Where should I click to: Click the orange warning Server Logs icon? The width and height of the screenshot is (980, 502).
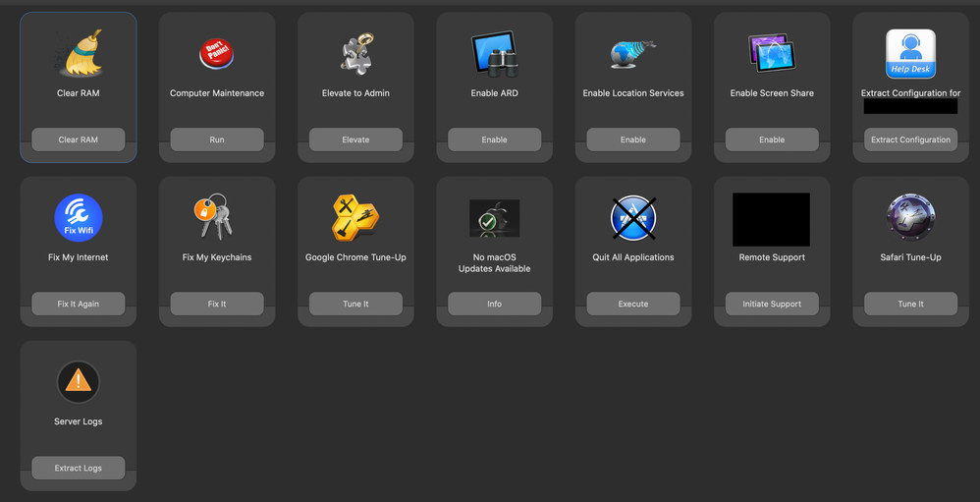coord(79,381)
